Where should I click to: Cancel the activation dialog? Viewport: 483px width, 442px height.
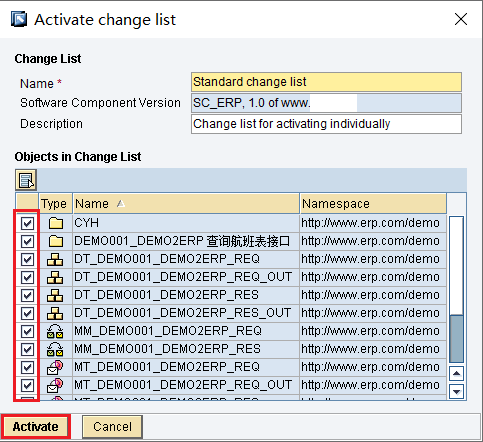(x=112, y=427)
